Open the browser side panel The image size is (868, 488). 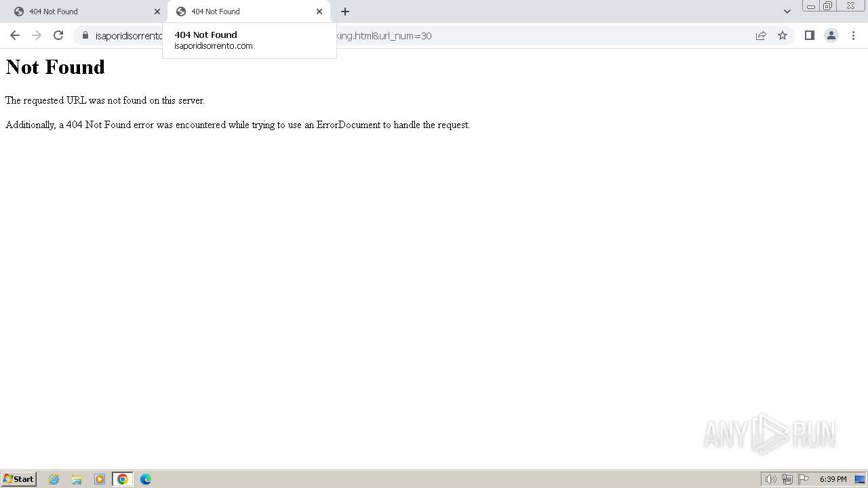[x=809, y=35]
